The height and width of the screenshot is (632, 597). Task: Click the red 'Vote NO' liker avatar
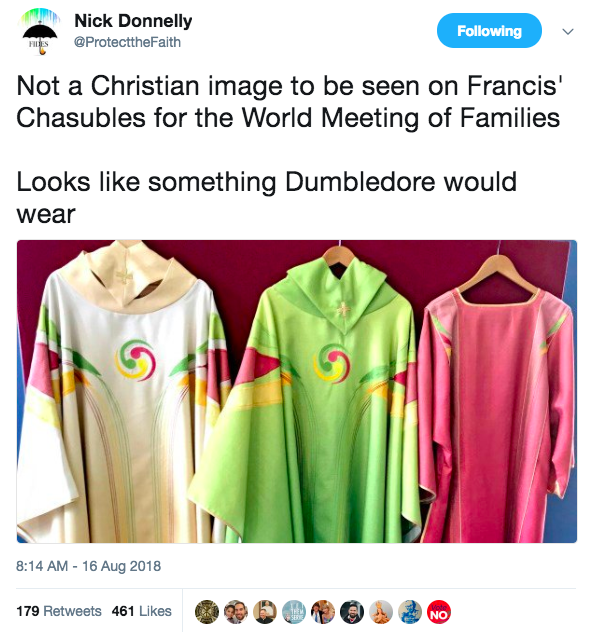tap(439, 612)
